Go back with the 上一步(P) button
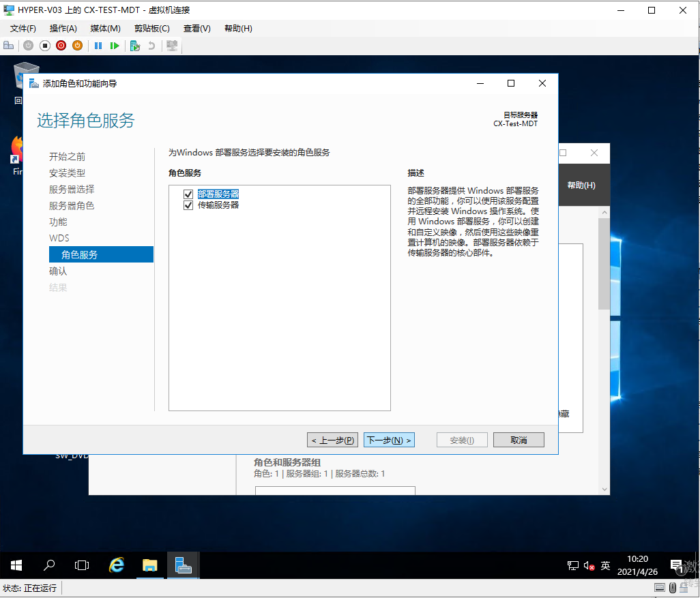Image resolution: width=700 pixels, height=598 pixels. pyautogui.click(x=332, y=439)
